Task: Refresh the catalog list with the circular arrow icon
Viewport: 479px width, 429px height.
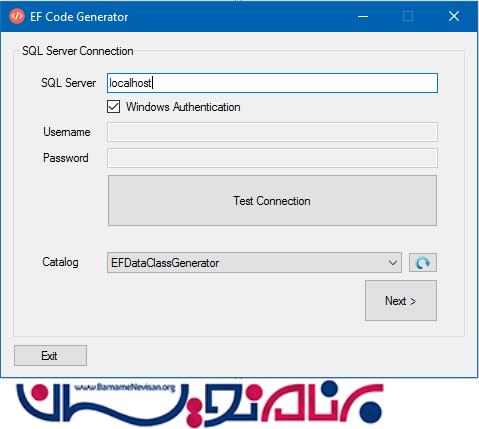Action: (423, 263)
